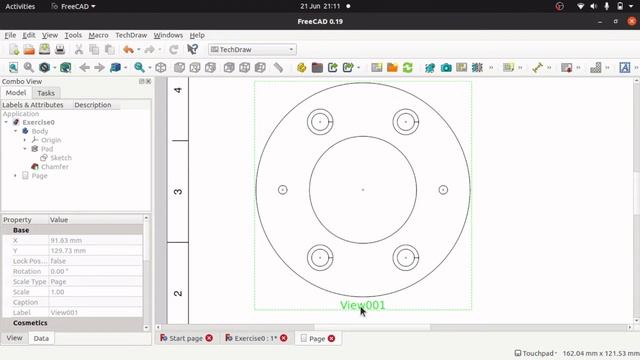Click the system volume icon
640x360 pixels.
pyautogui.click(x=593, y=6)
